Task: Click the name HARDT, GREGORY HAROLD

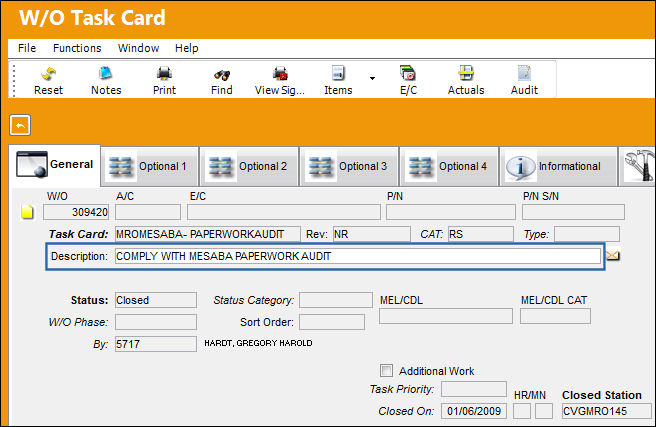Action: click(258, 343)
